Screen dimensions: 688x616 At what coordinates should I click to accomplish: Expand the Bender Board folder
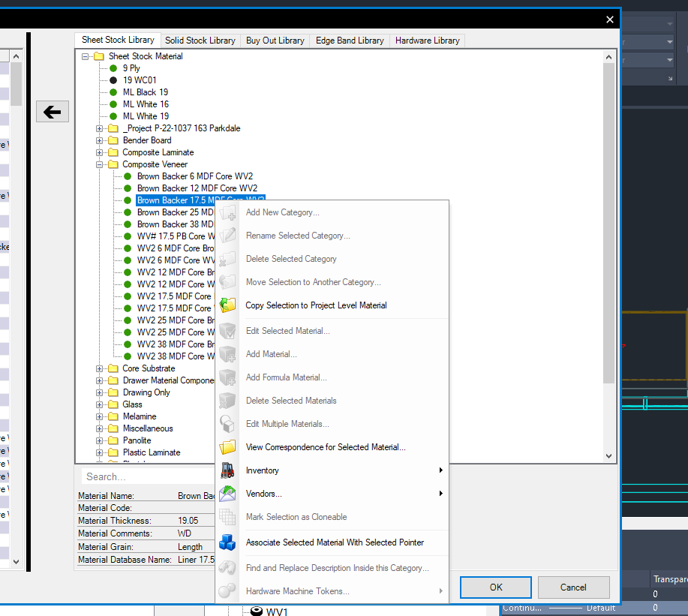click(99, 141)
